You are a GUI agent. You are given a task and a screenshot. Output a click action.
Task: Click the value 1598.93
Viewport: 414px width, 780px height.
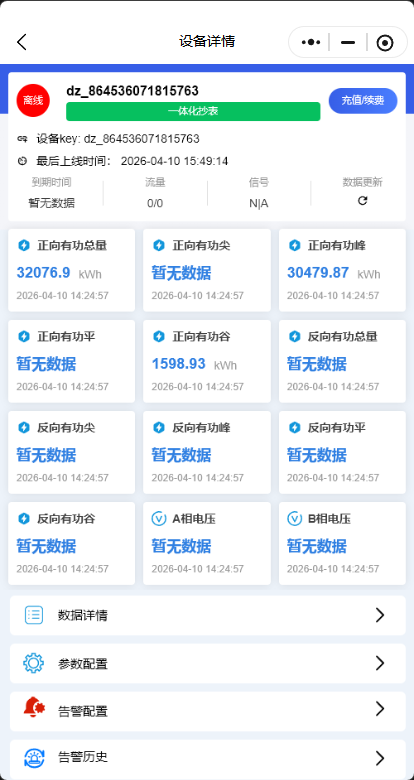pos(179,364)
